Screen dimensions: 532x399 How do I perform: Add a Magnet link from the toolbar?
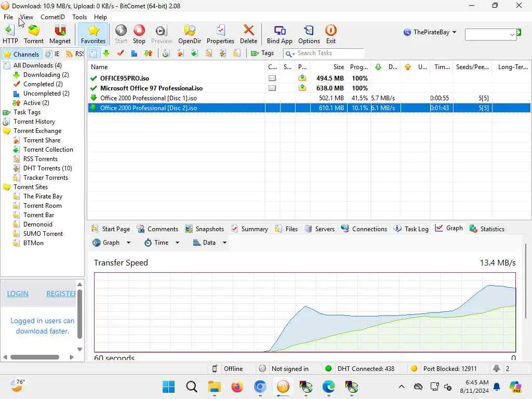[x=60, y=34]
